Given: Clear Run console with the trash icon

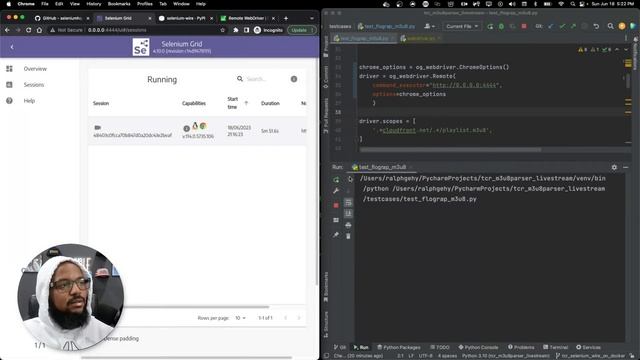Looking at the screenshot, I should click(x=348, y=236).
